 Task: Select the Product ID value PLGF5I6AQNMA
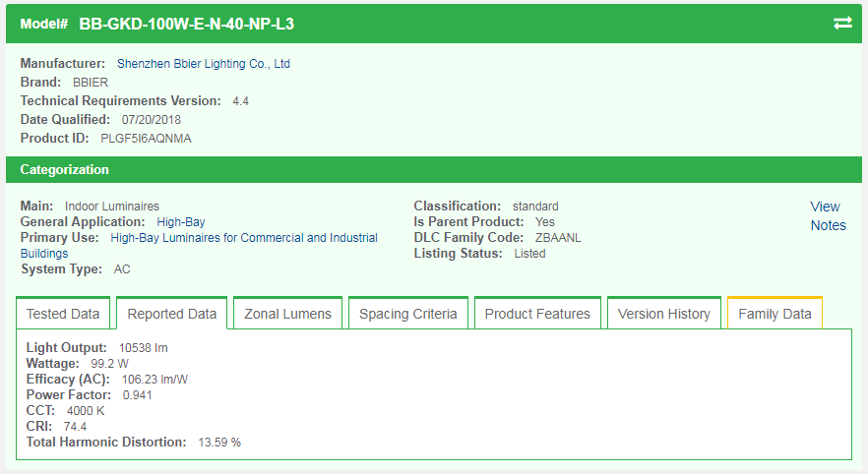tap(146, 139)
